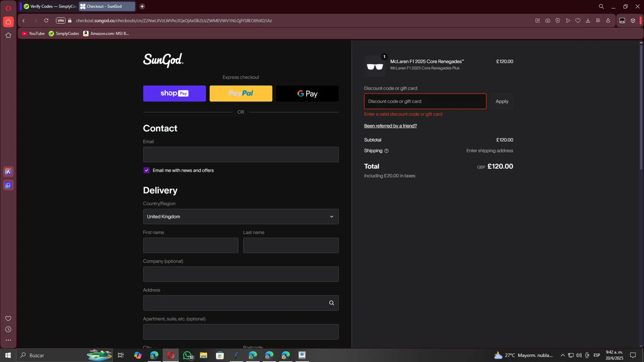Click the padlock site security icon
Image resolution: width=644 pixels, height=362 pixels.
click(x=70, y=21)
